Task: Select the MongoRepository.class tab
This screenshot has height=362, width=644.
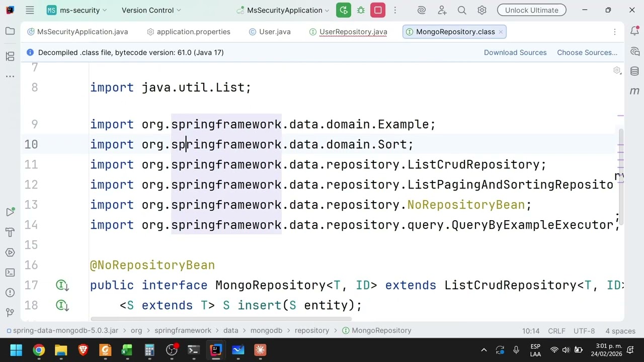Action: point(455,32)
